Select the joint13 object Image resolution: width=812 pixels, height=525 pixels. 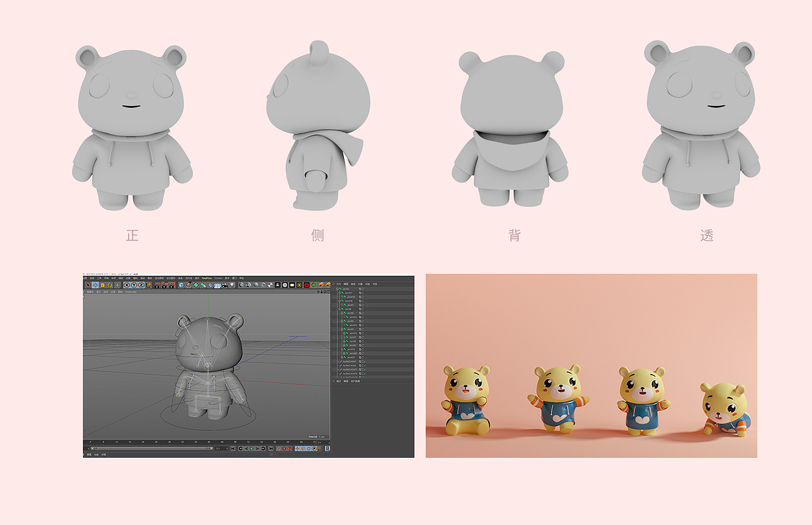click(353, 325)
